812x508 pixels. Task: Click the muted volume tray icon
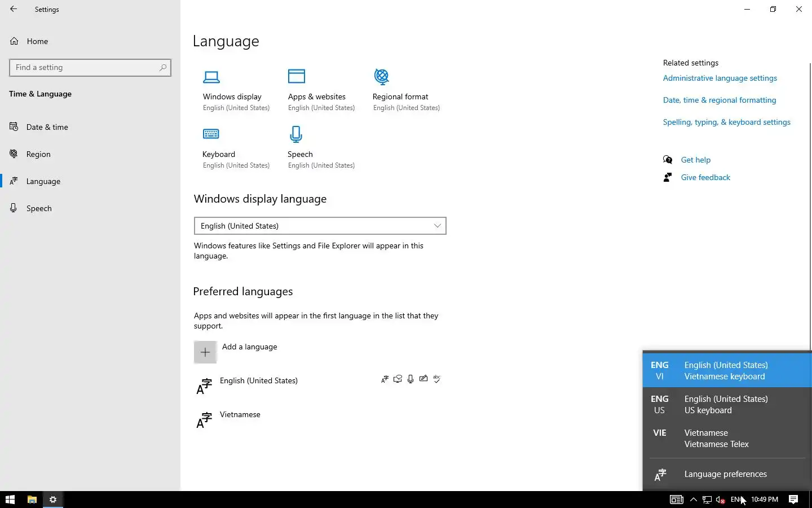(x=720, y=500)
